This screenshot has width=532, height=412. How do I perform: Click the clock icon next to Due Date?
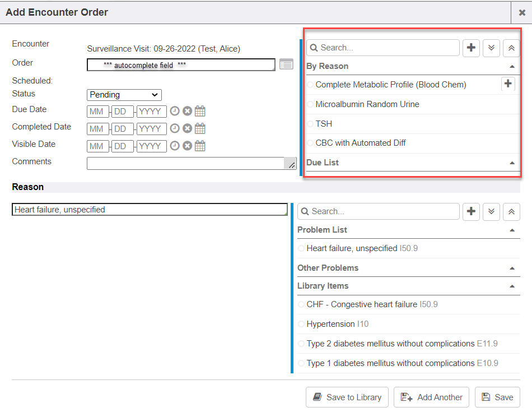click(x=175, y=112)
